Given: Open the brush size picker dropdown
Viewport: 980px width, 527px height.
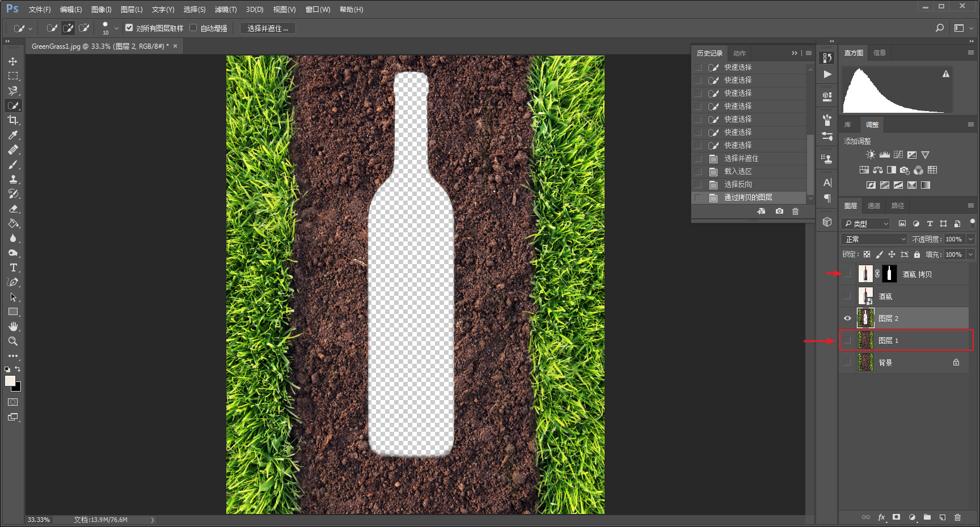Looking at the screenshot, I should (x=116, y=28).
